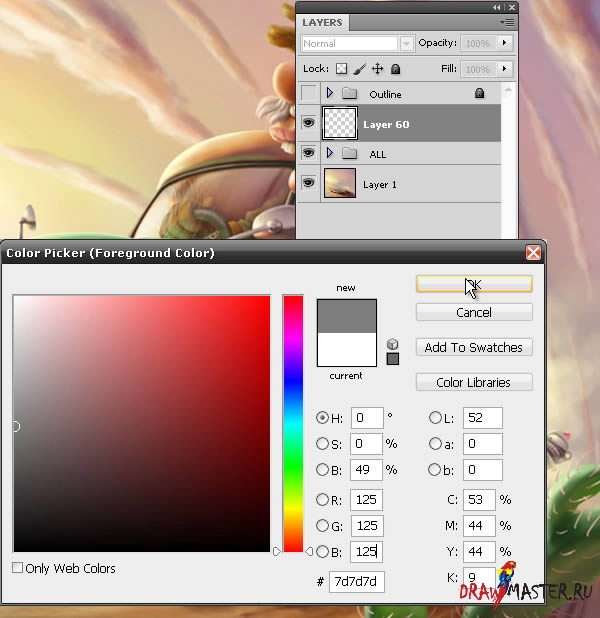Open the Opacity slider arrow
This screenshot has width=600, height=618.
tap(504, 43)
